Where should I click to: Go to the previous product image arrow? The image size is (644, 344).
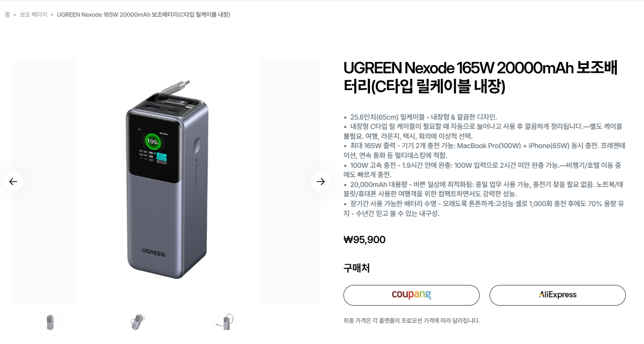[x=13, y=182]
